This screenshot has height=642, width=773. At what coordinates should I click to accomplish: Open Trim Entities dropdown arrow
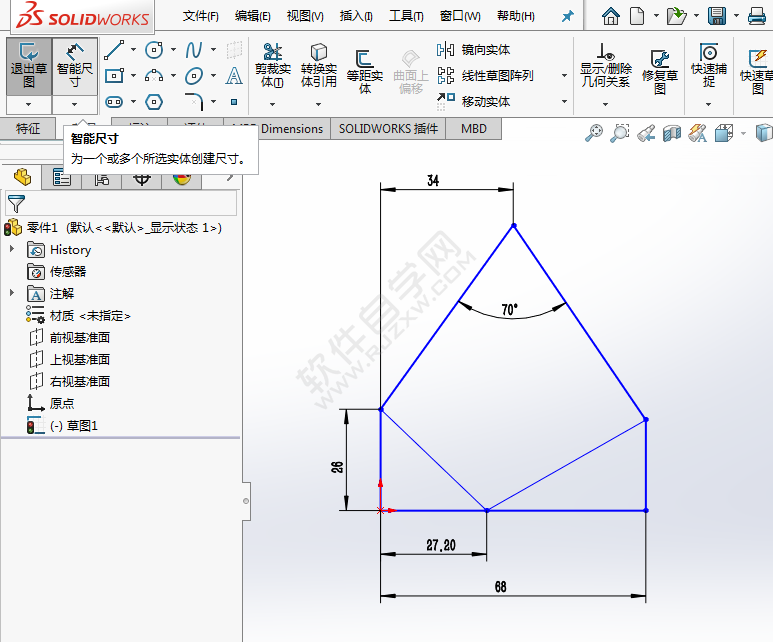[x=272, y=104]
